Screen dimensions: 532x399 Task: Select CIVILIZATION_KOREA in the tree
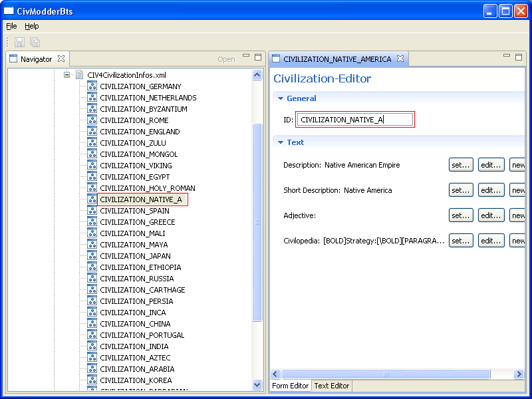pos(136,380)
